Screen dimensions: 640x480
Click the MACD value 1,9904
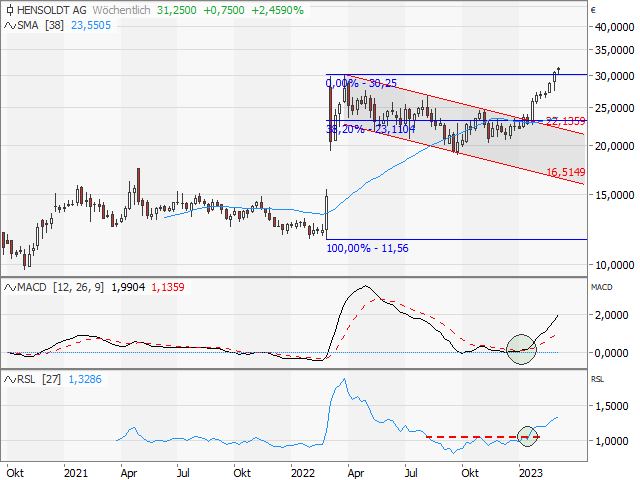128,287
